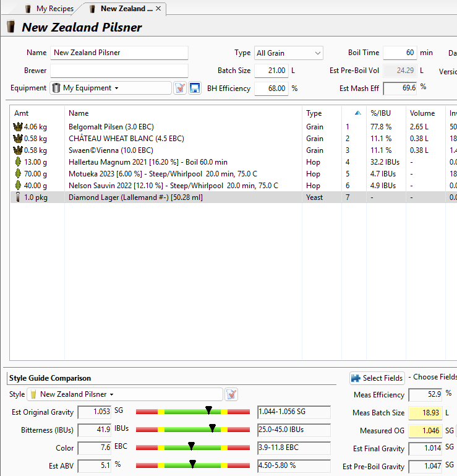Click the style beer glass icon
This screenshot has height=476, width=457.
pos(33,394)
